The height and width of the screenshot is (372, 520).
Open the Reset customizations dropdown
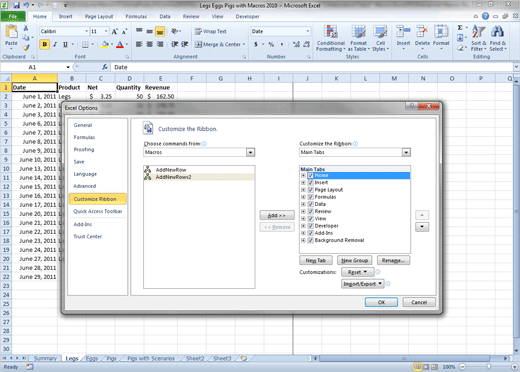click(x=357, y=272)
